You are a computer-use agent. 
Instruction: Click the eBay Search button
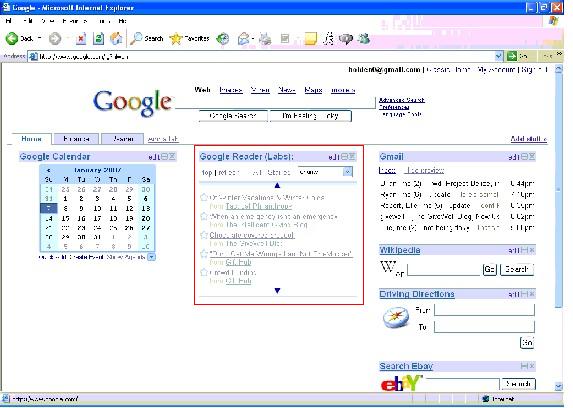tap(519, 384)
